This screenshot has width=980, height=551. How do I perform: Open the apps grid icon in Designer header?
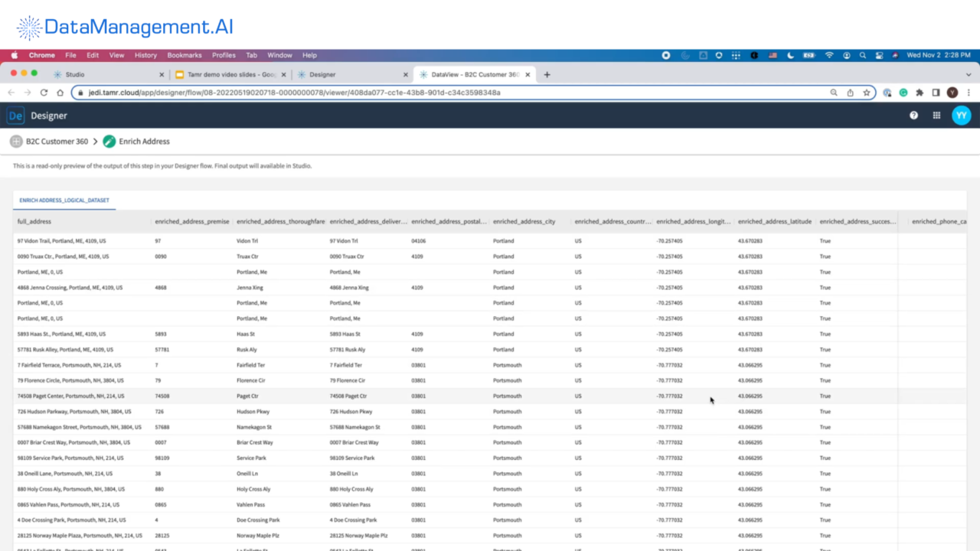[936, 116]
